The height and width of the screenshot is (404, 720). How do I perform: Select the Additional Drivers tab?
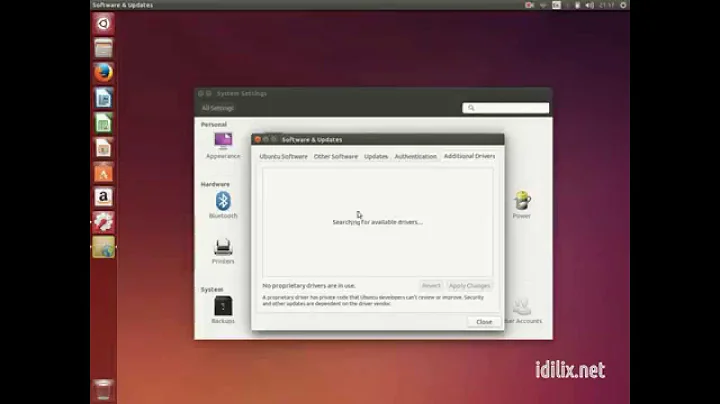click(x=469, y=156)
